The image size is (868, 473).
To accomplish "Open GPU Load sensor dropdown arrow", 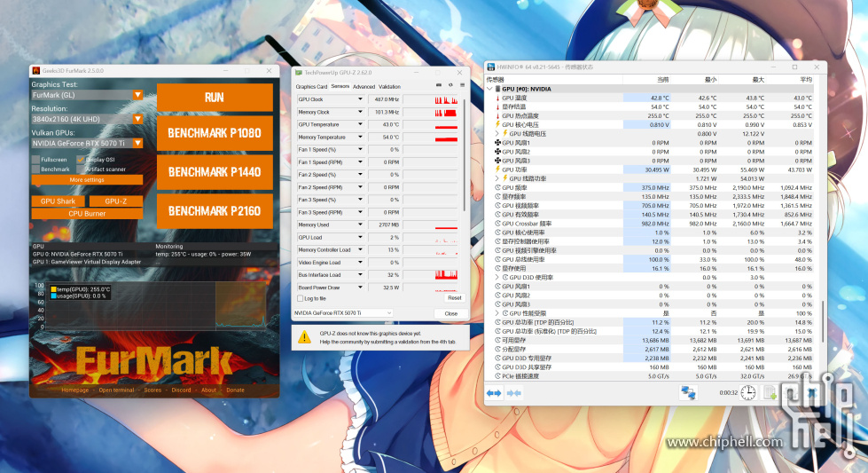I will pos(360,237).
